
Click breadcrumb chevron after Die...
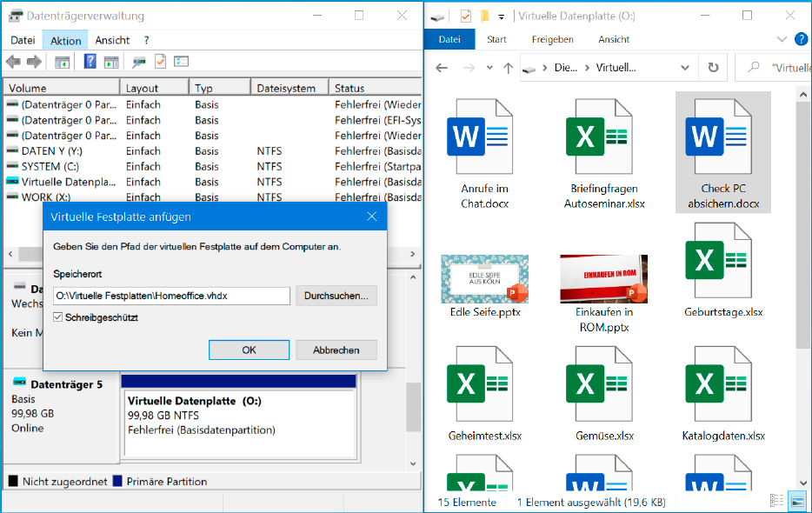587,68
